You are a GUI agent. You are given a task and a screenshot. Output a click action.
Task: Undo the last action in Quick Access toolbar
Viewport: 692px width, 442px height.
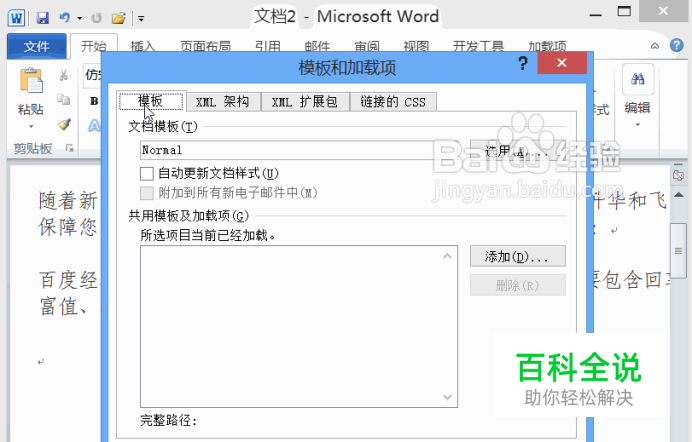[65, 18]
